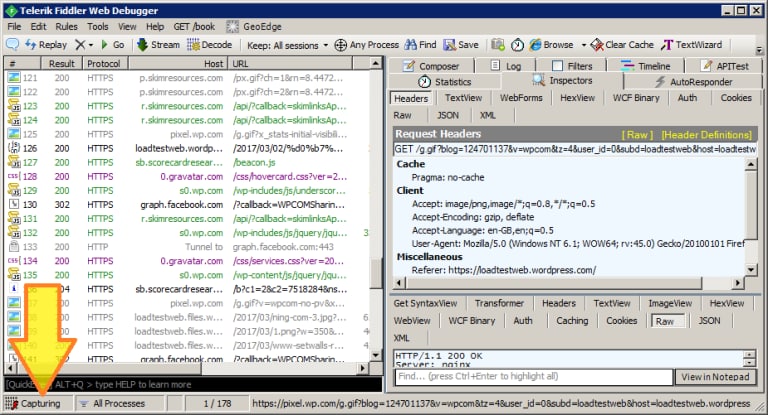Click the CSS icon of session 128

pyautogui.click(x=14, y=176)
